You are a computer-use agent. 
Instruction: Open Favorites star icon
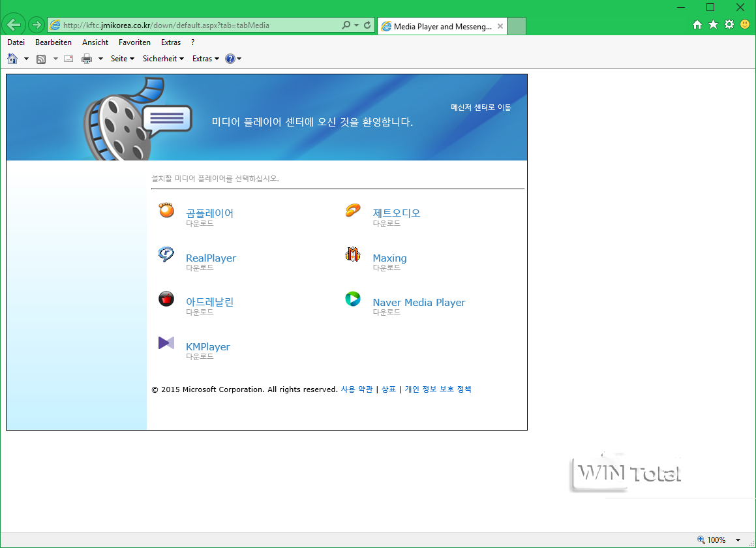[x=713, y=25]
